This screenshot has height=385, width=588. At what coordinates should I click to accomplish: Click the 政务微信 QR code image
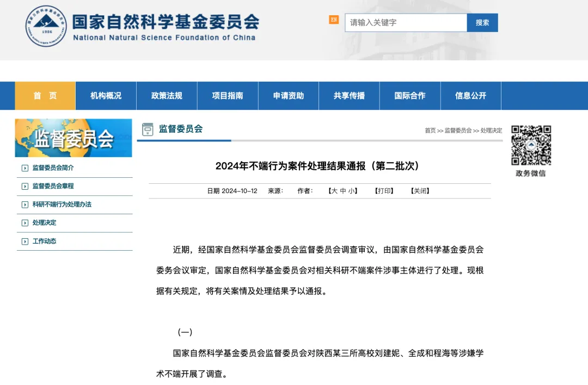[531, 145]
